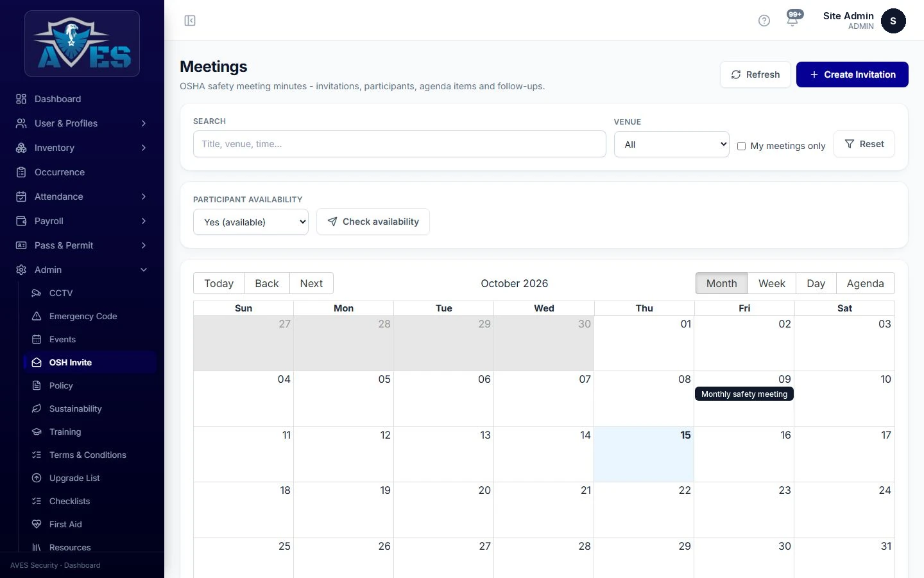
Task: Click the Site Admin avatar 'S'
Action: coord(893,21)
